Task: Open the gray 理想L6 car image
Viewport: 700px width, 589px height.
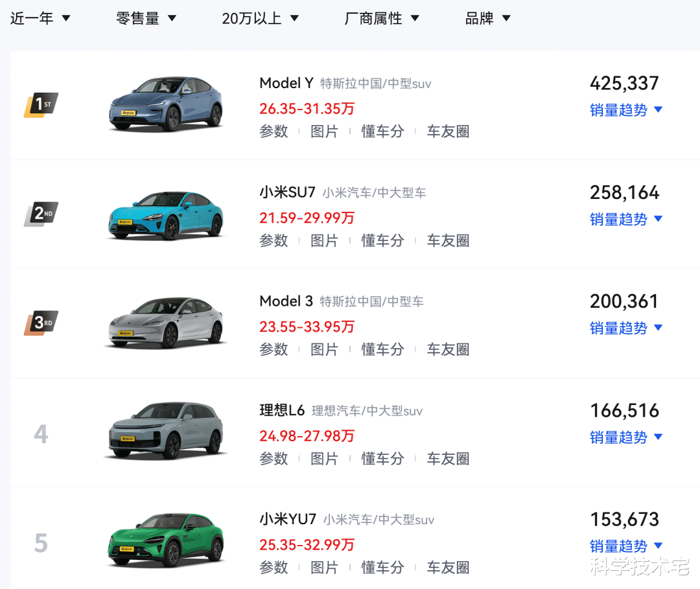Action: tap(166, 430)
